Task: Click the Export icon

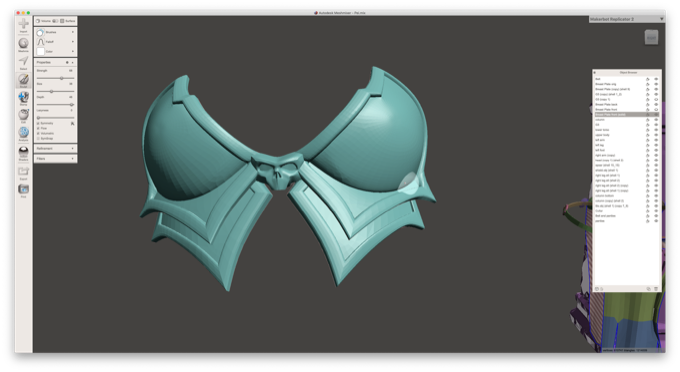Action: [x=23, y=171]
